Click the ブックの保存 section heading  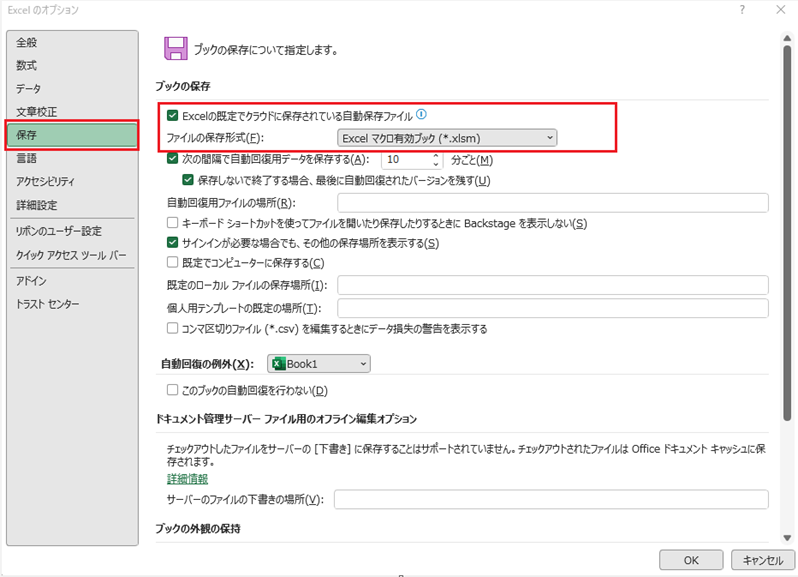183,86
